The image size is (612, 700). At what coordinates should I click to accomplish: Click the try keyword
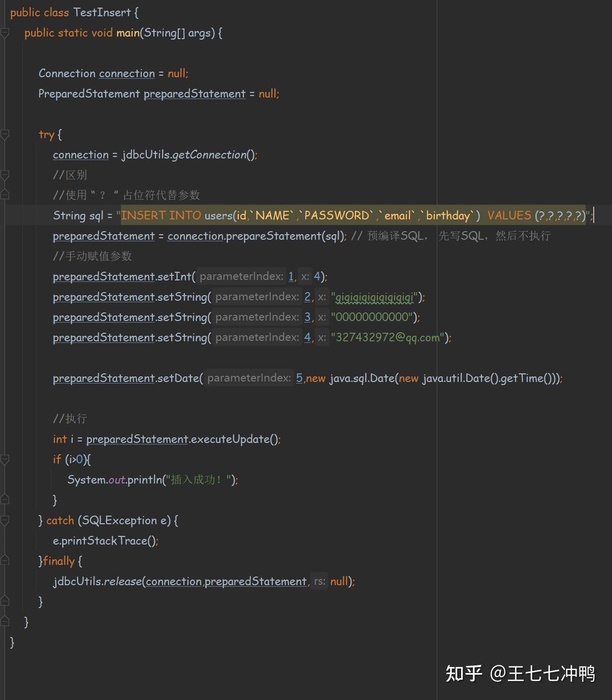tap(46, 135)
